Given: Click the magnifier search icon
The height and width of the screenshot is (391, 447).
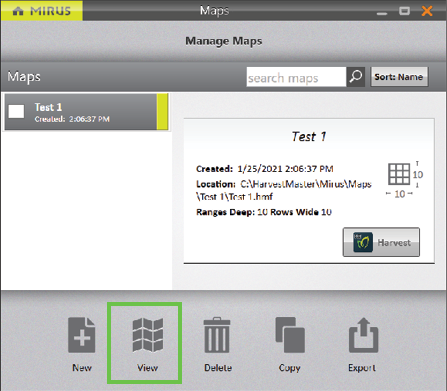Looking at the screenshot, I should pos(356,77).
